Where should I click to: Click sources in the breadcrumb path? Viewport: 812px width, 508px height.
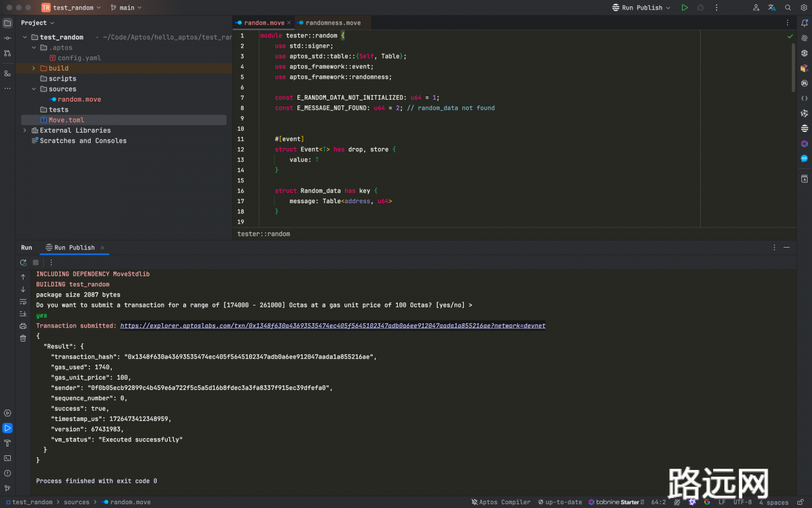click(x=76, y=502)
